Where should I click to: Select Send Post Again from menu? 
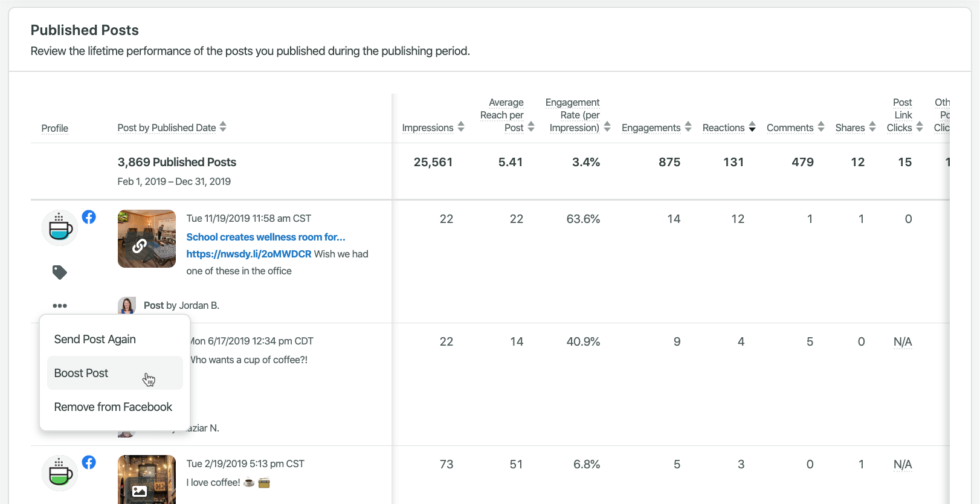pyautogui.click(x=95, y=340)
